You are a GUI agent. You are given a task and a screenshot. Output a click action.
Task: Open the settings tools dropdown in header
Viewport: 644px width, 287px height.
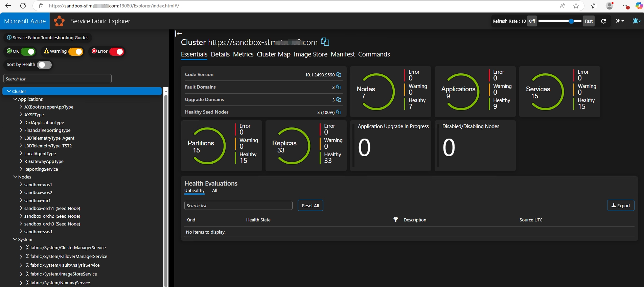pyautogui.click(x=620, y=21)
